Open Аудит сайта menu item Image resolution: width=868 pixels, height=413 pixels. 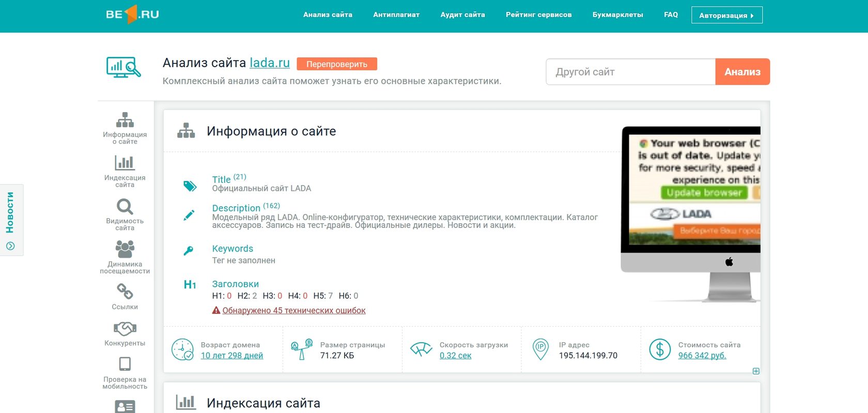click(462, 14)
